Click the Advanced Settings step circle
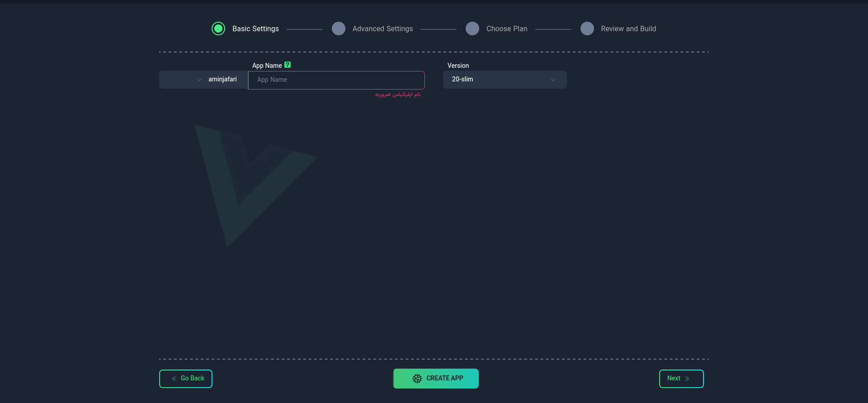Screen dimensions: 868x403 (339, 28)
